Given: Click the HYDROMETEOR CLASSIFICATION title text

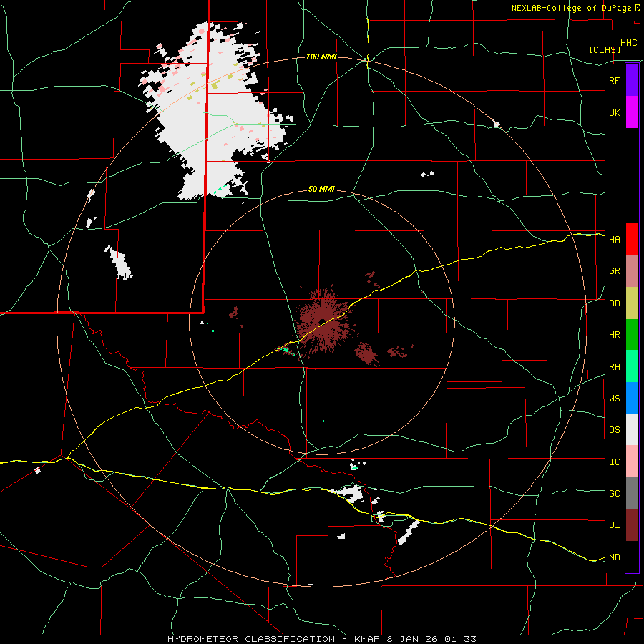Looking at the screenshot, I should [x=251, y=639].
